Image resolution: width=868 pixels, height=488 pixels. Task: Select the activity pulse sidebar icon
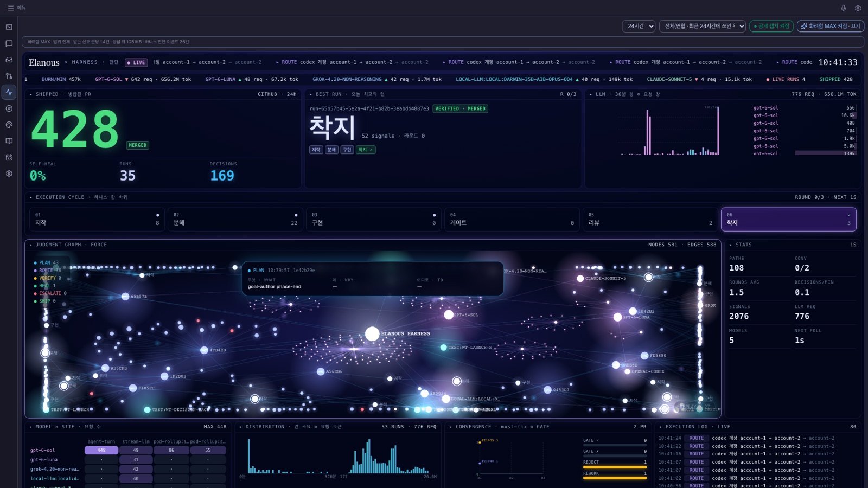coord(9,92)
